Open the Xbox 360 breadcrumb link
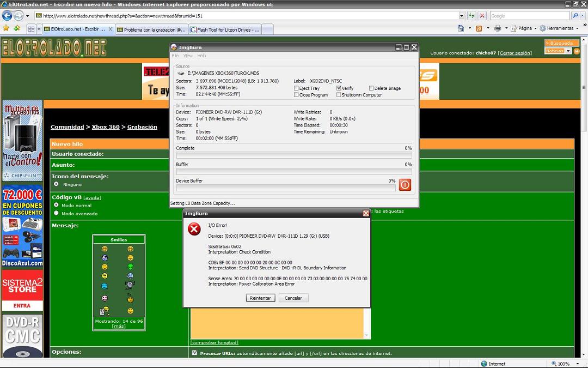Viewport: 588px width, 368px height. click(x=106, y=127)
